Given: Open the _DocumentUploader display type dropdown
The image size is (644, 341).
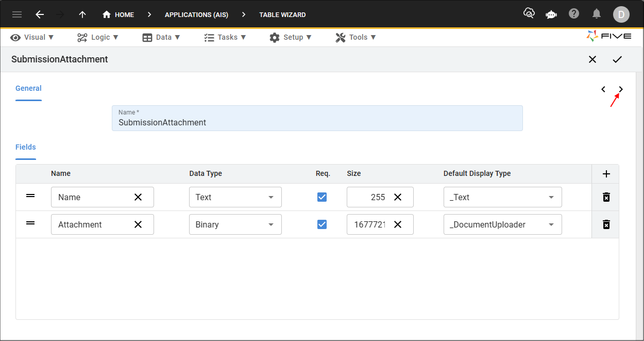Looking at the screenshot, I should pyautogui.click(x=502, y=224).
